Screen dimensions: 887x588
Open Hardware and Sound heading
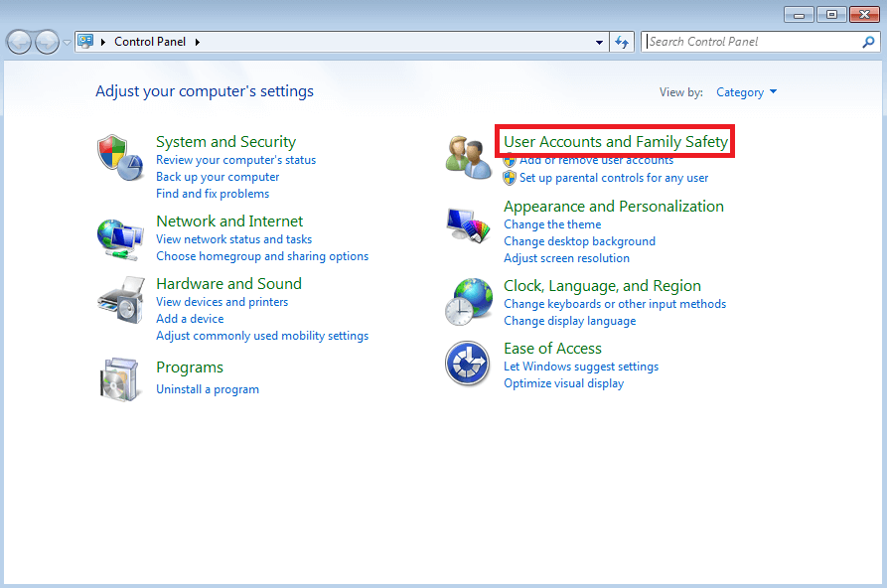(x=228, y=283)
